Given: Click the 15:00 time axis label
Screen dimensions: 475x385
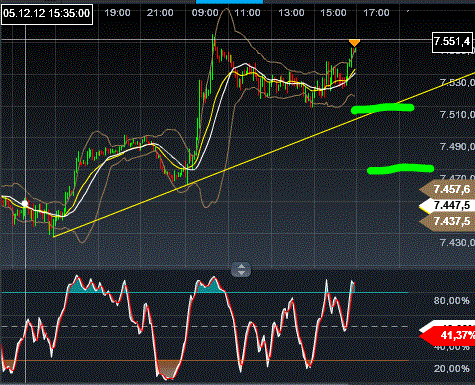Looking at the screenshot, I should [x=333, y=13].
